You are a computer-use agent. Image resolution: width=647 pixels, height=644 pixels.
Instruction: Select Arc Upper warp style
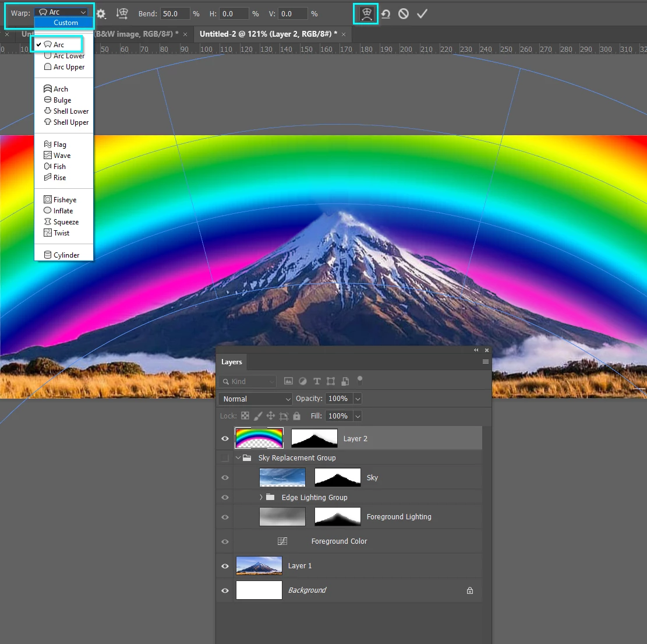point(64,67)
